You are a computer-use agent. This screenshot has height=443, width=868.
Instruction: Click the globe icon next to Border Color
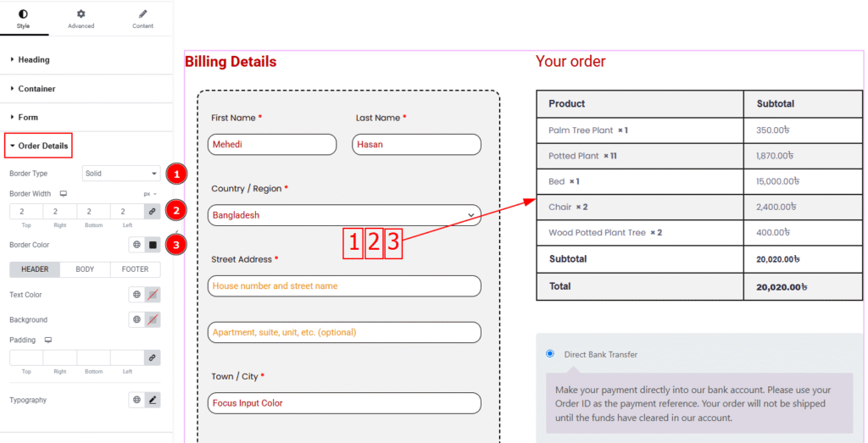point(136,245)
